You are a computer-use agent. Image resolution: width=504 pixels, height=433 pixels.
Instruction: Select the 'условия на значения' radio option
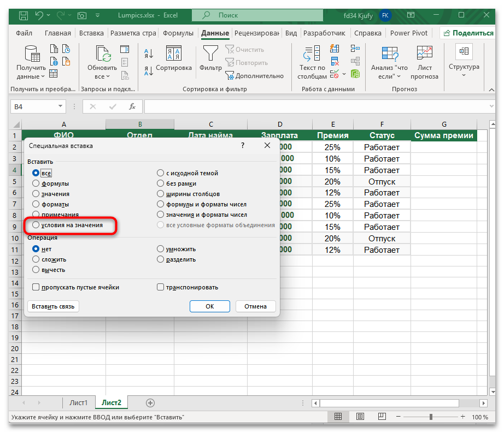(x=36, y=225)
